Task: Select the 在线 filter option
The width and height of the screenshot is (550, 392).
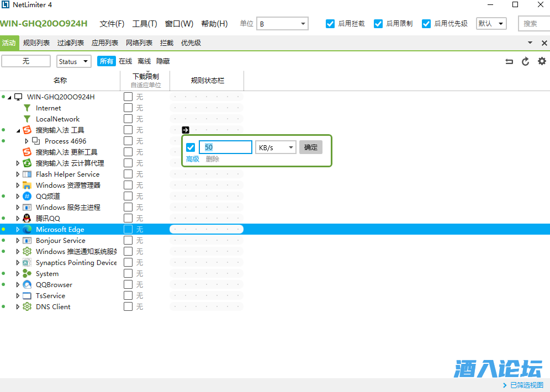Action: [125, 61]
